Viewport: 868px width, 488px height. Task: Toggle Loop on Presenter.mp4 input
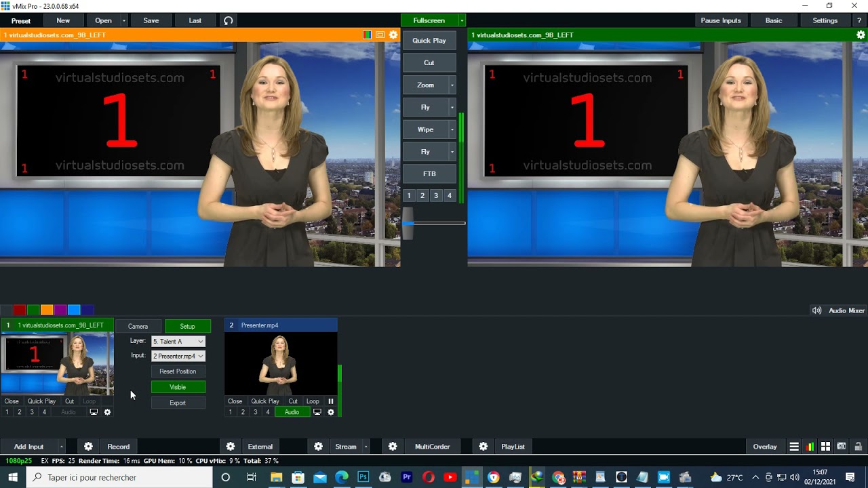click(313, 401)
